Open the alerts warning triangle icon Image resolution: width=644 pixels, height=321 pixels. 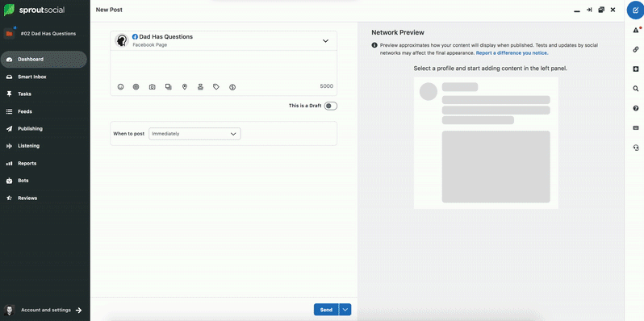(x=636, y=30)
